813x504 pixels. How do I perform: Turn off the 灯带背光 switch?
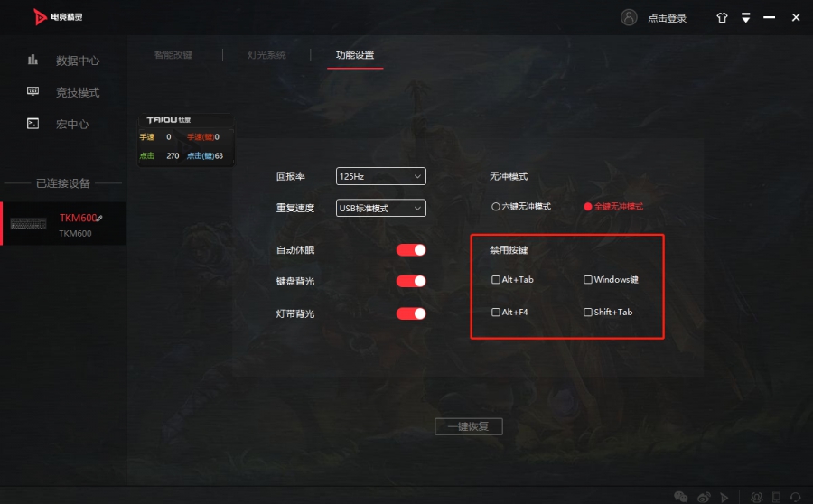coord(411,313)
